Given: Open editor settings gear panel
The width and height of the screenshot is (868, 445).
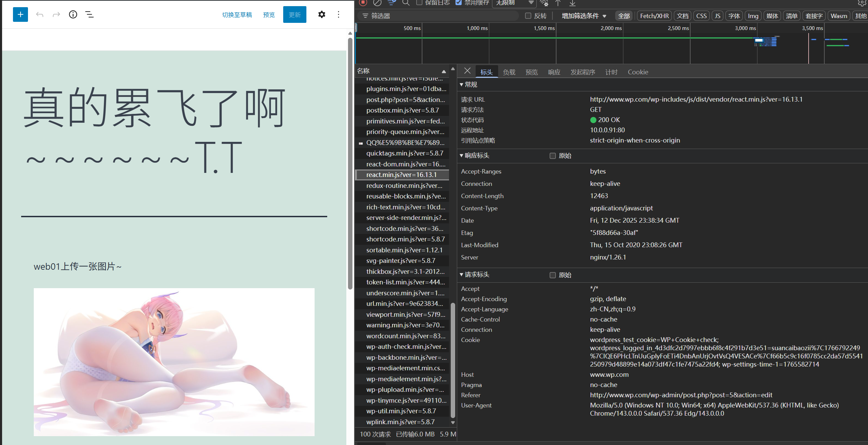Looking at the screenshot, I should pos(321,15).
